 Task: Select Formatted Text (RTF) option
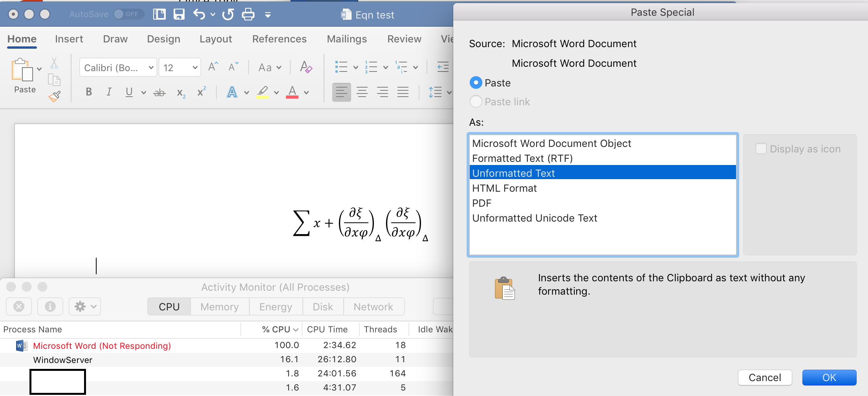pyautogui.click(x=602, y=158)
